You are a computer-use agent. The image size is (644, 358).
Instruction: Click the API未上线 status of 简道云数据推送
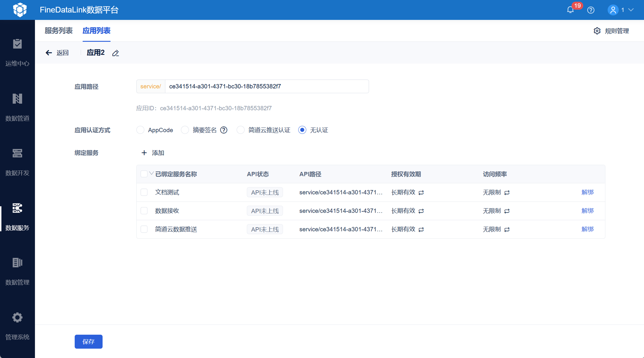(x=265, y=230)
